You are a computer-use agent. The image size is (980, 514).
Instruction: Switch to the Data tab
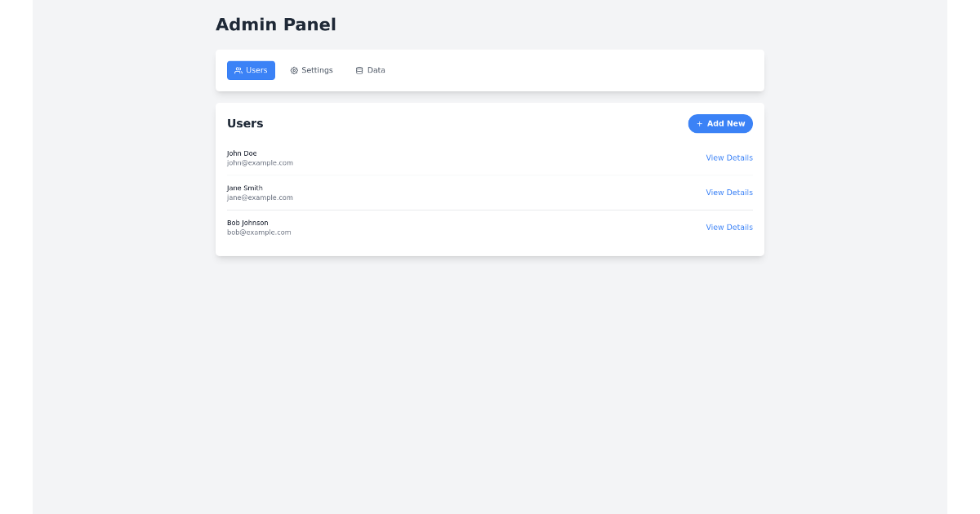(x=370, y=70)
